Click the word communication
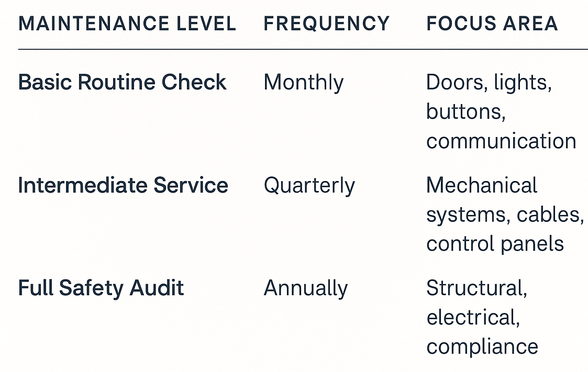The width and height of the screenshot is (588, 372). click(x=501, y=141)
